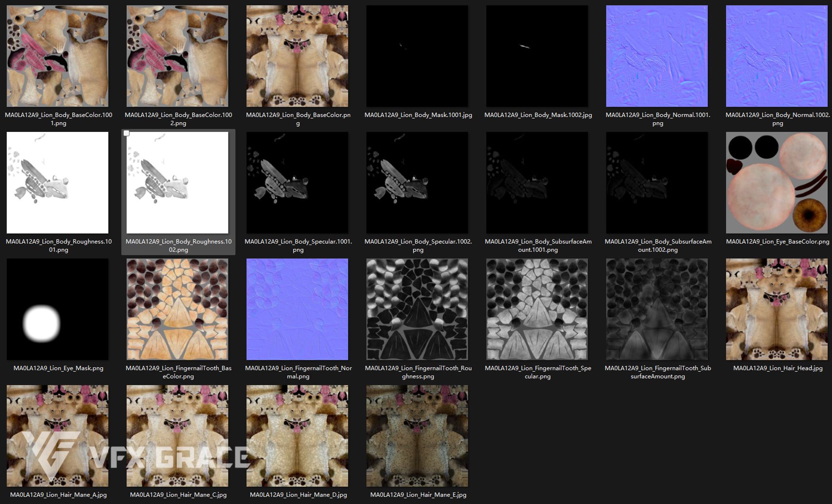Open the Lion_Body_BaseColor.png thumbnail

(297, 56)
